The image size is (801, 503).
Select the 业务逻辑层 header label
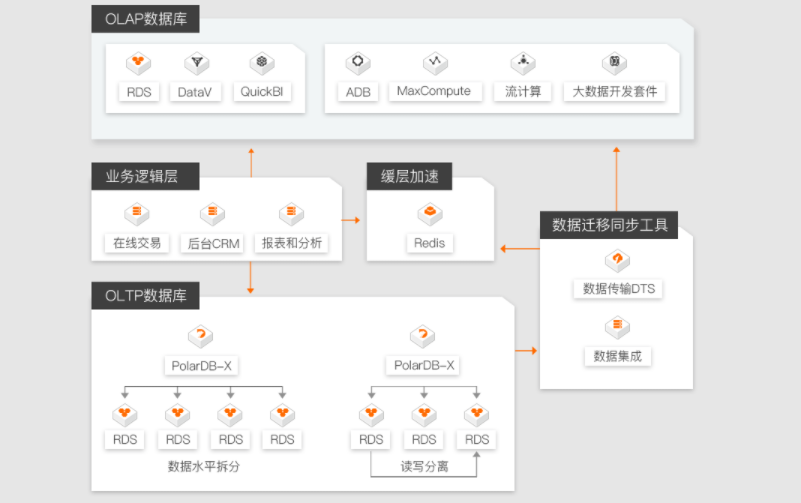pos(146,177)
